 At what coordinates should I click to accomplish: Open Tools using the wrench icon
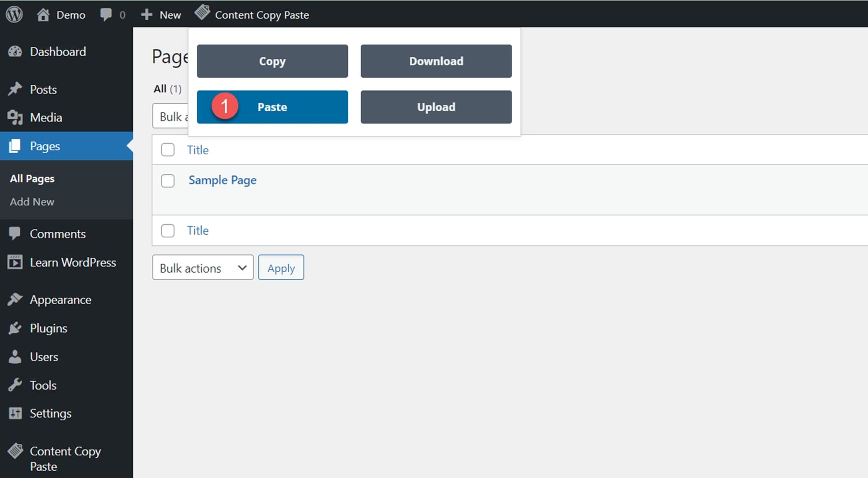coord(15,385)
